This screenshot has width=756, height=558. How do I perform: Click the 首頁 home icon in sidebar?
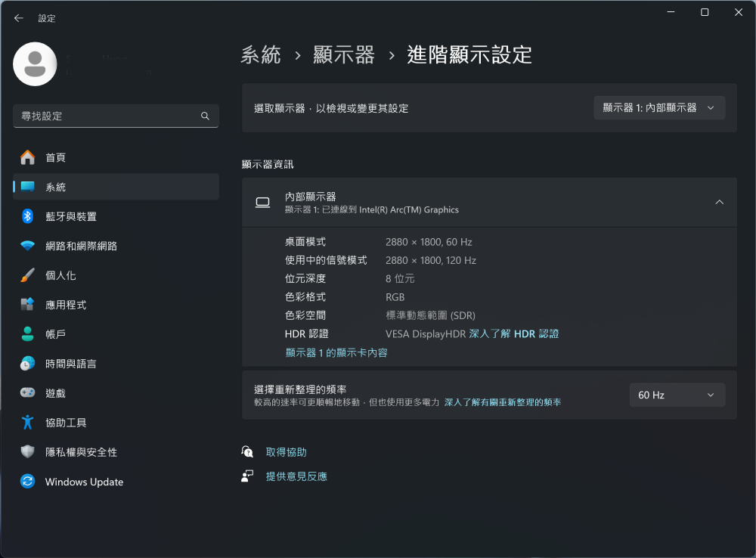[28, 157]
